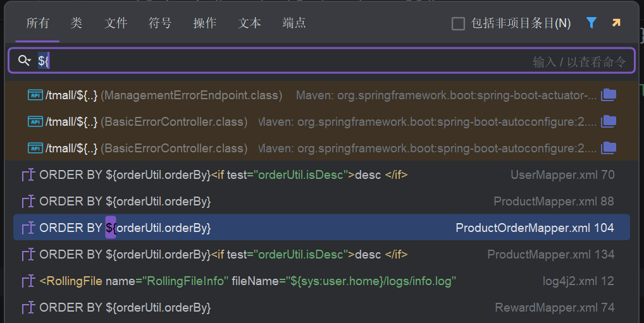The height and width of the screenshot is (323, 644).
Task: Click library folder icon on ManagementErrorEndpoint row
Action: pyautogui.click(x=609, y=95)
